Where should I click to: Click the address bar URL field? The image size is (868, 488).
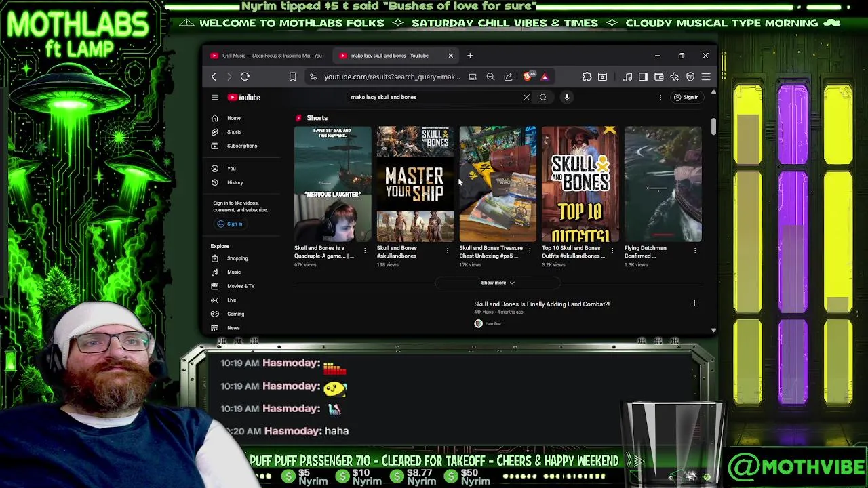391,77
